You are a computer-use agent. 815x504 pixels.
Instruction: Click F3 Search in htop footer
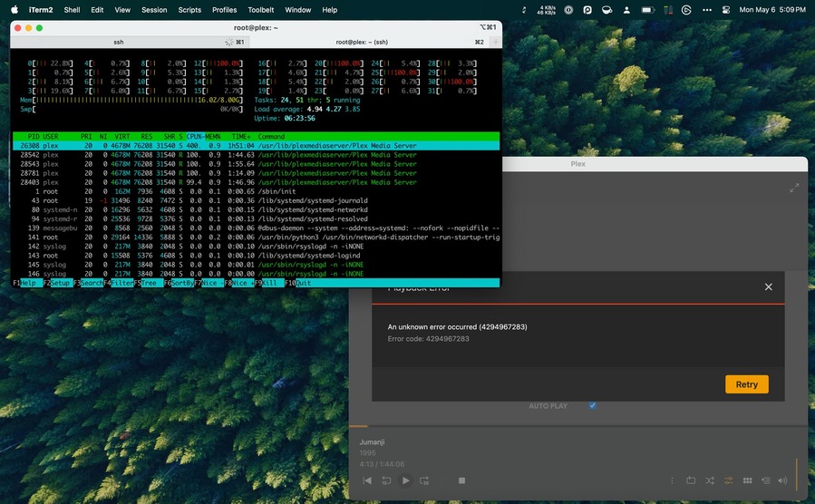pyautogui.click(x=88, y=283)
